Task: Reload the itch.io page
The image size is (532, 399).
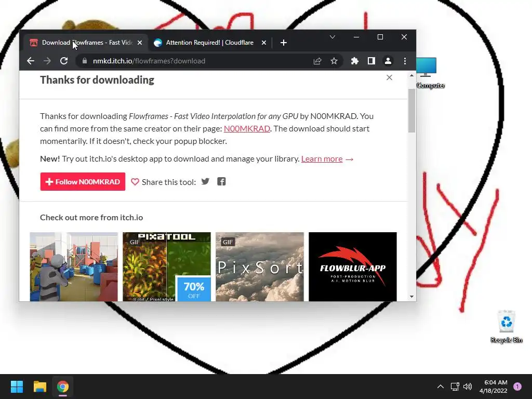Action: 64,61
